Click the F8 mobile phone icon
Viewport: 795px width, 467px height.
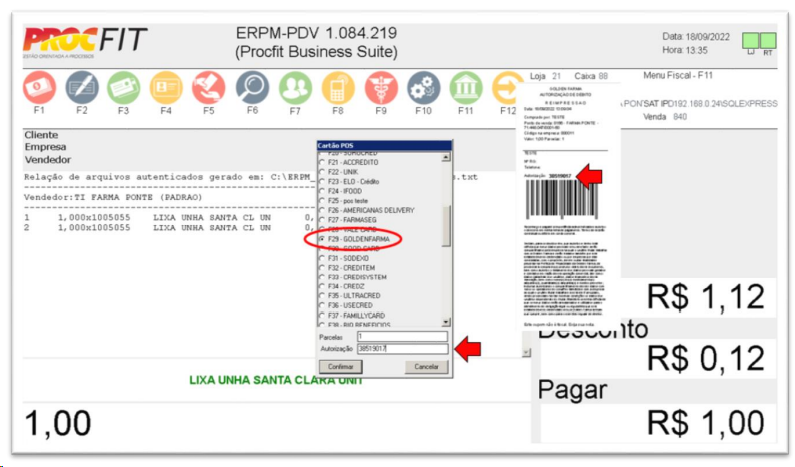point(338,88)
